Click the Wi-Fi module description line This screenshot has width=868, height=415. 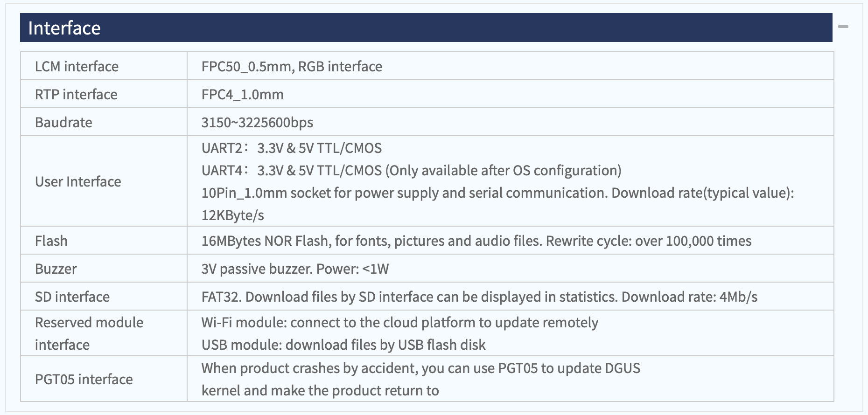(400, 322)
